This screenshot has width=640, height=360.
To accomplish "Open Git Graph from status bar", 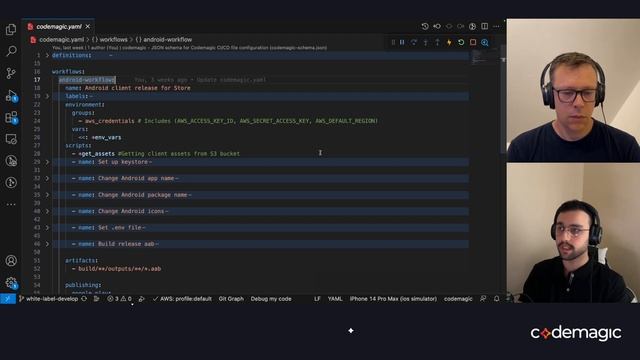I will tap(231, 299).
